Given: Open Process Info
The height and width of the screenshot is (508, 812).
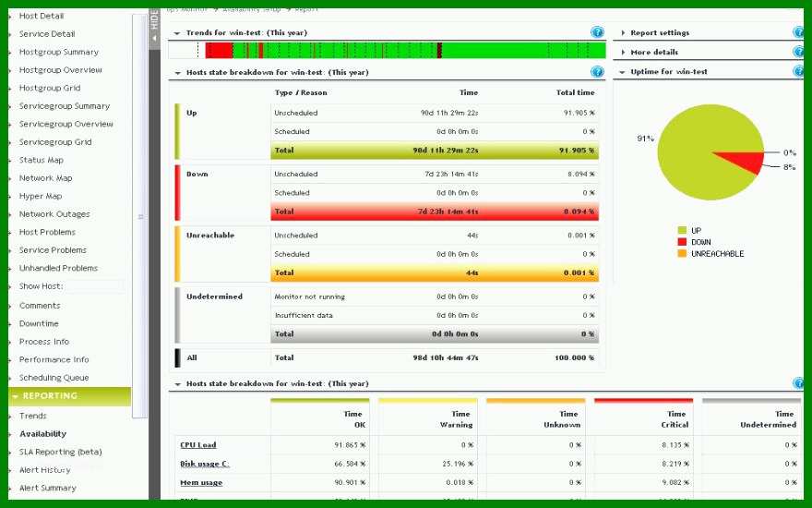Looking at the screenshot, I should pyautogui.click(x=44, y=342).
